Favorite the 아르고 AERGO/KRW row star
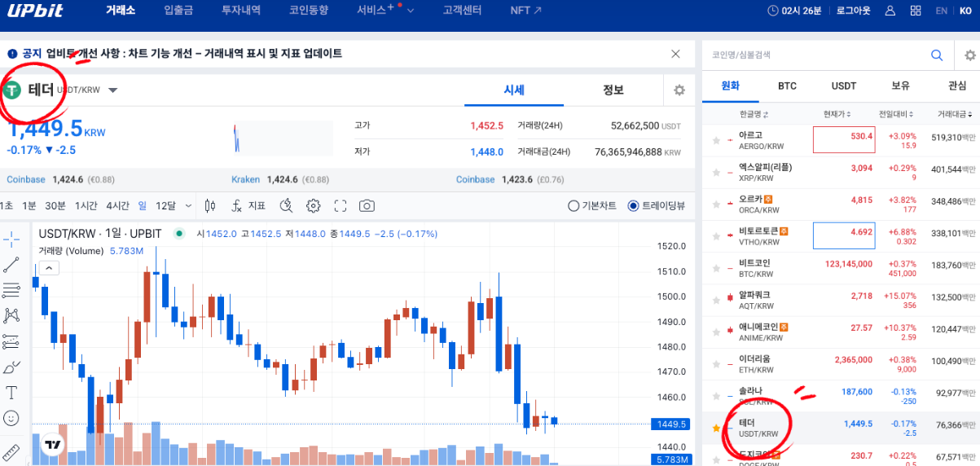This screenshot has height=466, width=980. pos(716,141)
